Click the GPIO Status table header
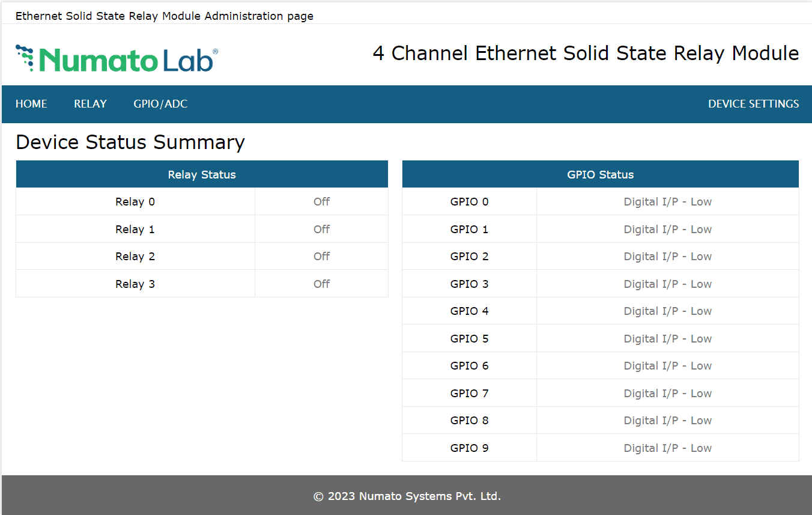This screenshot has height=515, width=812. click(600, 175)
